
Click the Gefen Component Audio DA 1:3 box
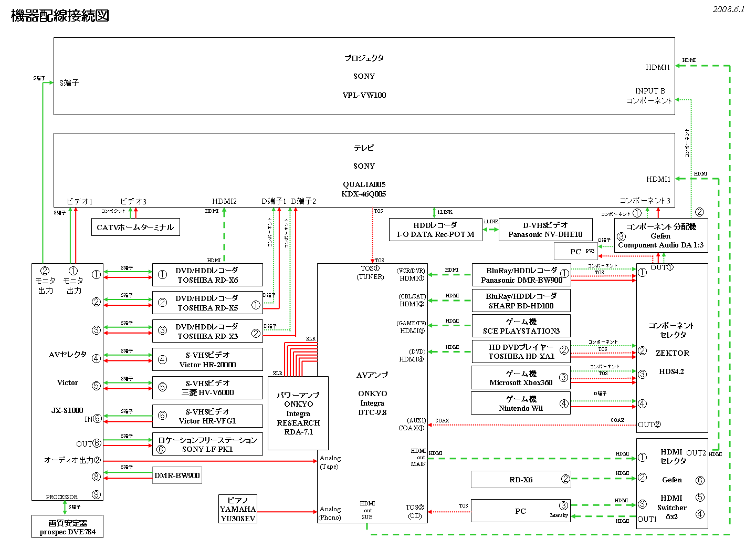tap(660, 236)
